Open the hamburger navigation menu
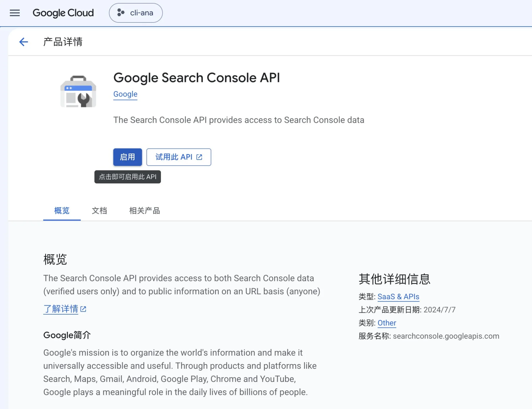The height and width of the screenshot is (409, 532). [x=15, y=13]
